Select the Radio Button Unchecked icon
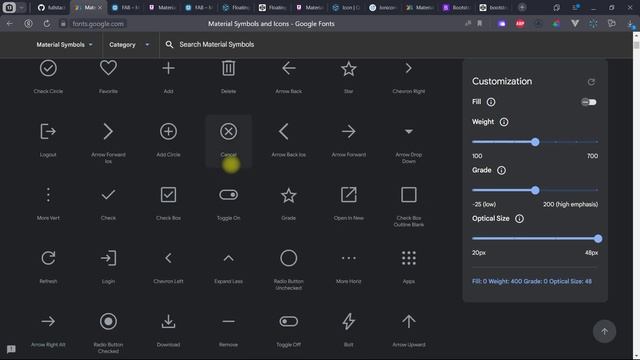640x360 pixels. pyautogui.click(x=289, y=258)
